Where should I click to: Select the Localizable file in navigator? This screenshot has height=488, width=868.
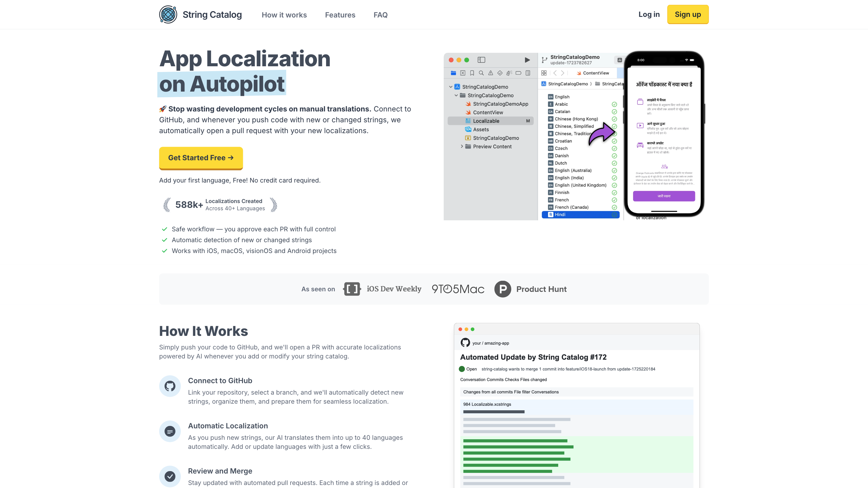tap(486, 121)
